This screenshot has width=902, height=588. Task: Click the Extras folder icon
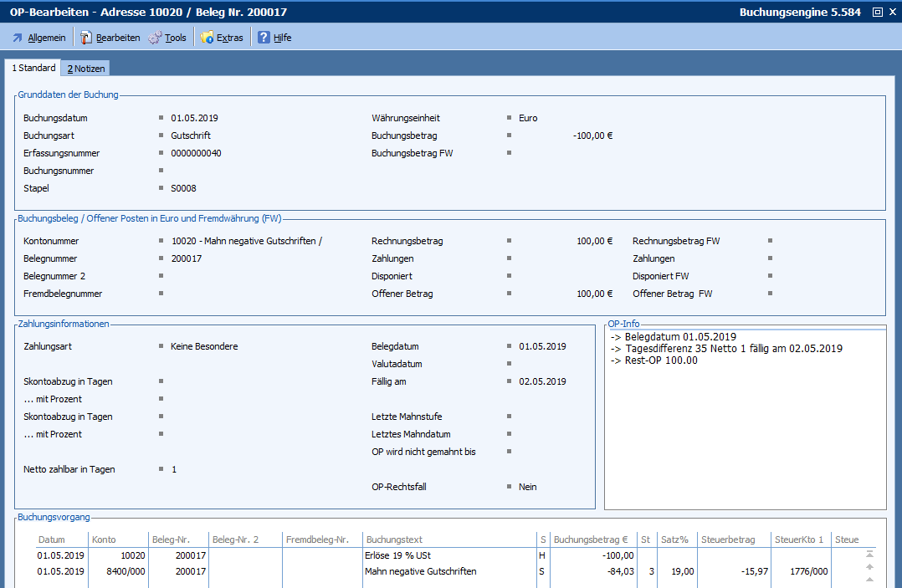pyautogui.click(x=207, y=38)
